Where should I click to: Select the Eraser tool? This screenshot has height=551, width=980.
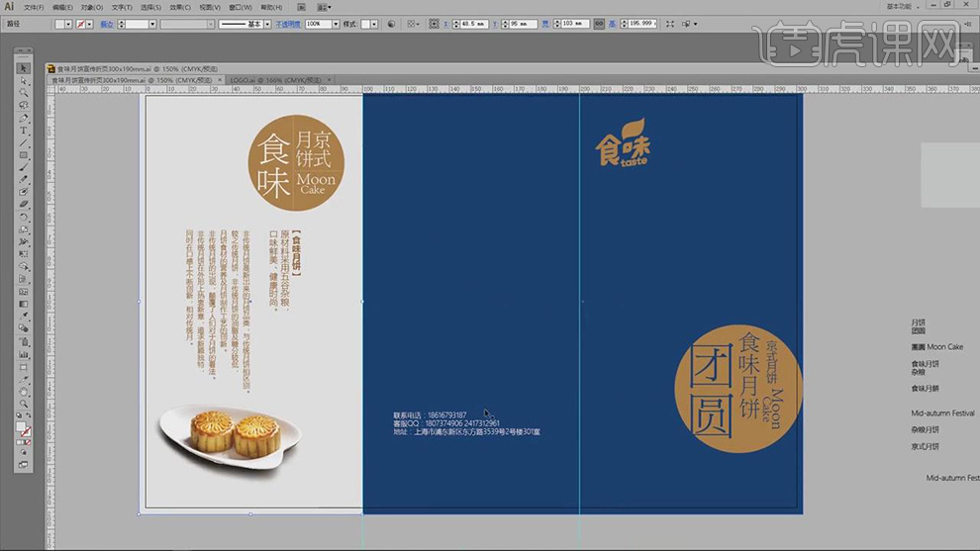click(23, 205)
